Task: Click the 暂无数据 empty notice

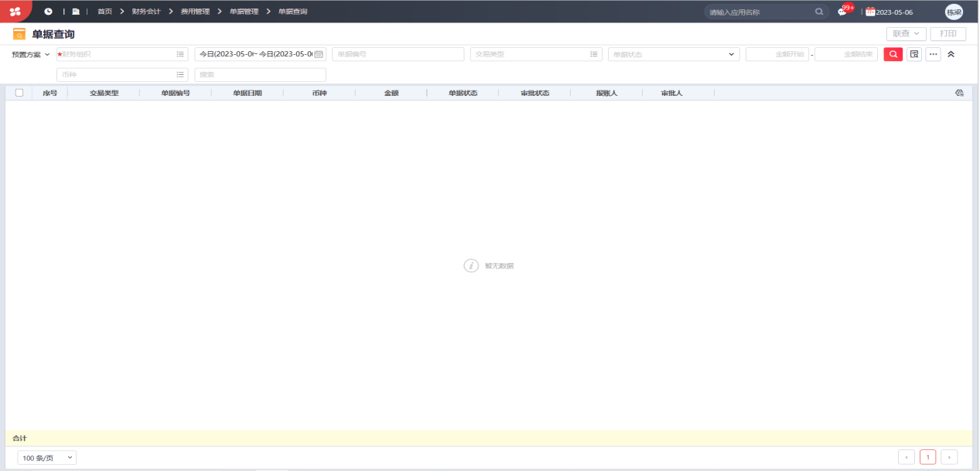Action: 489,265
